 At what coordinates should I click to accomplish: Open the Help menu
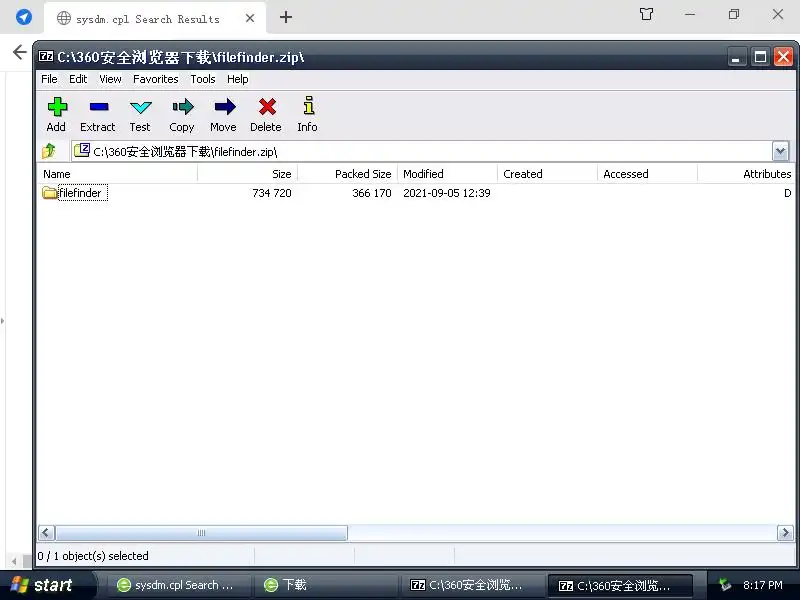point(237,79)
